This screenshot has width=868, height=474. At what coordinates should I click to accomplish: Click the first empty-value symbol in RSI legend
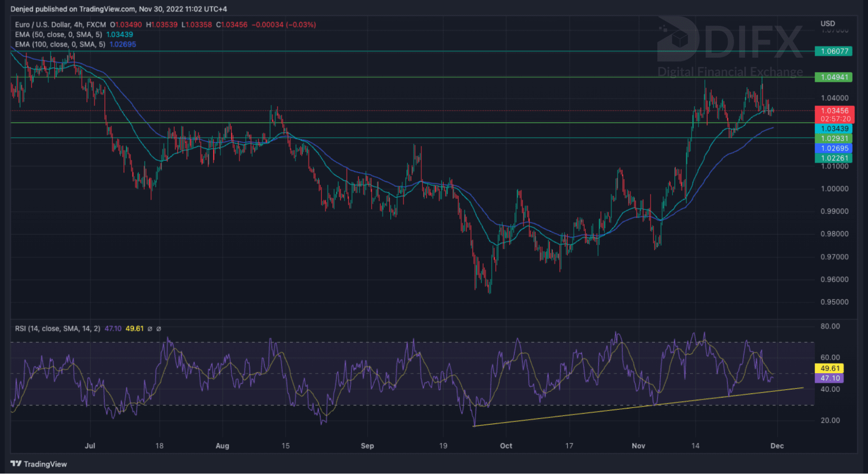coord(150,329)
